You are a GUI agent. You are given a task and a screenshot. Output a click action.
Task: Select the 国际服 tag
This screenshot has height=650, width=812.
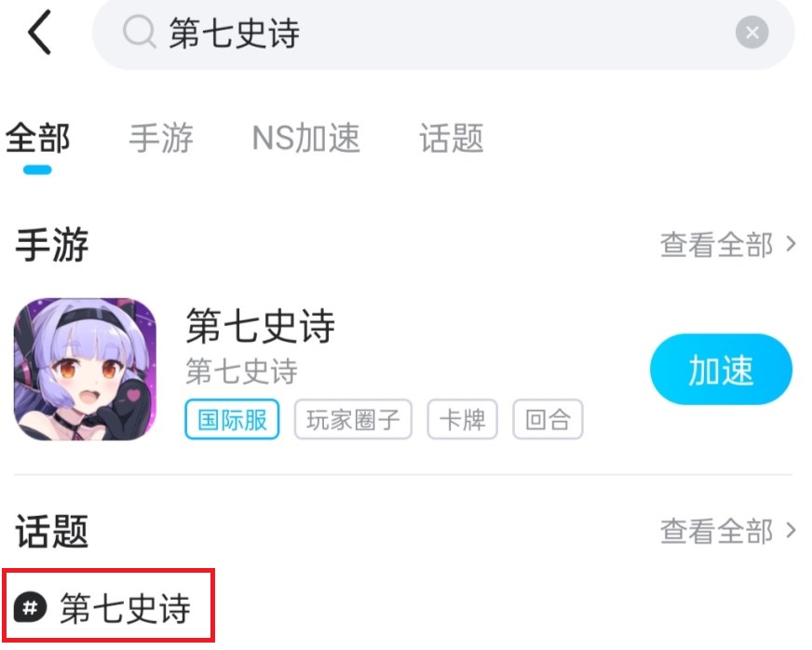click(x=232, y=419)
